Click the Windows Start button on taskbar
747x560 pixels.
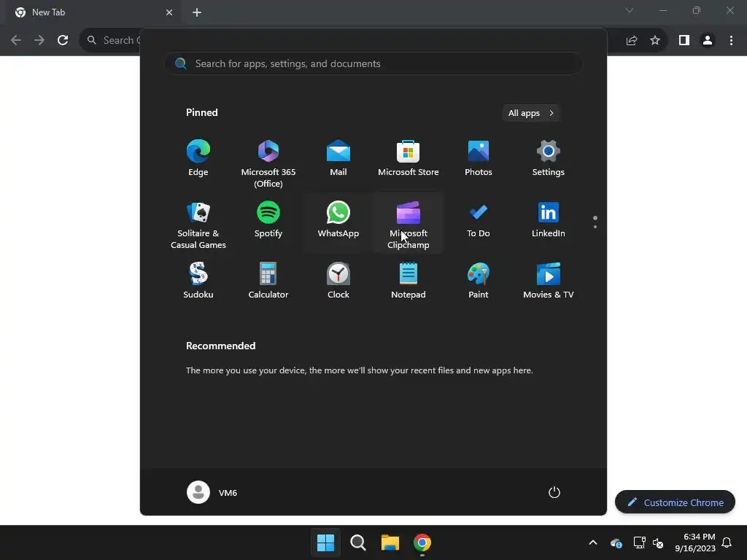(326, 542)
